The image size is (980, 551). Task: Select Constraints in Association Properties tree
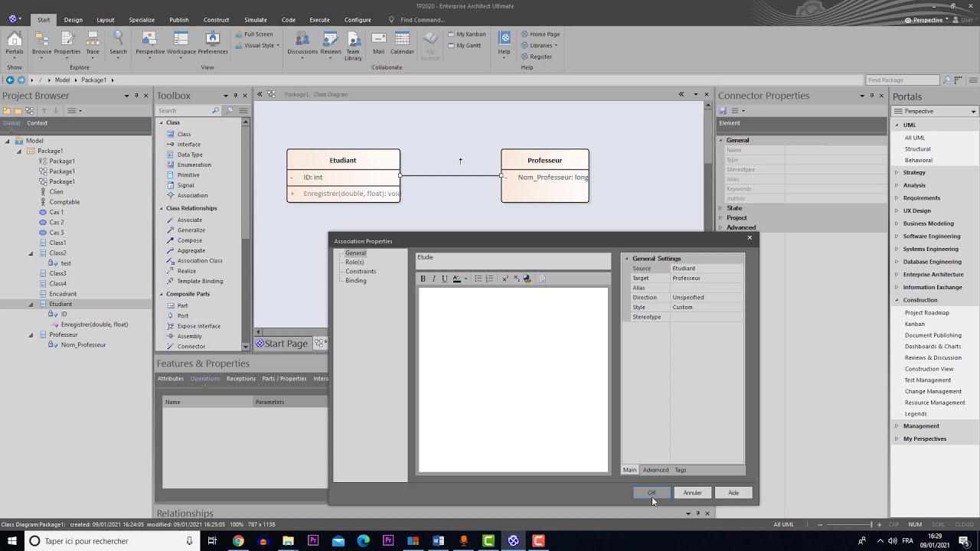click(361, 271)
